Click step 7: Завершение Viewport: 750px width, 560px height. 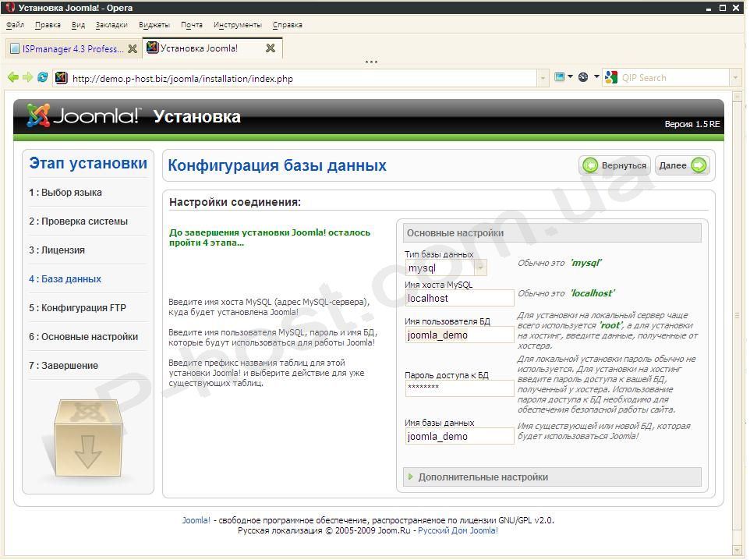[64, 366]
